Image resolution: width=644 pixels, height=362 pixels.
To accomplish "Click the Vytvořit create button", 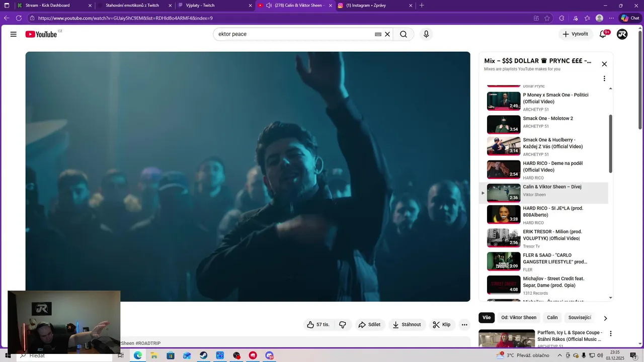I will coord(575,34).
